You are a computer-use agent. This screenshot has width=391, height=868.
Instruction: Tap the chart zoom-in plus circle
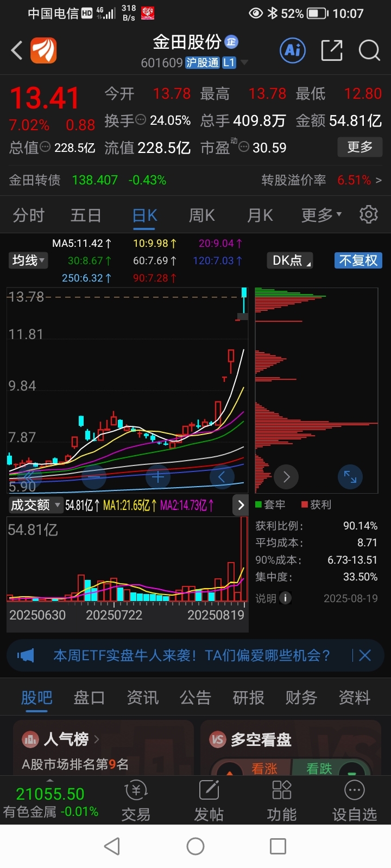158,477
